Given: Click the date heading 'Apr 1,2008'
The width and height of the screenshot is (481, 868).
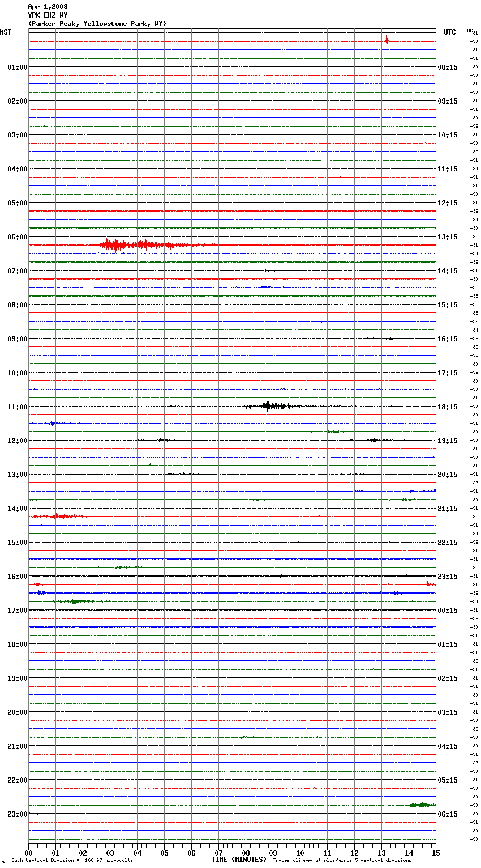Looking at the screenshot, I should [x=48, y=7].
